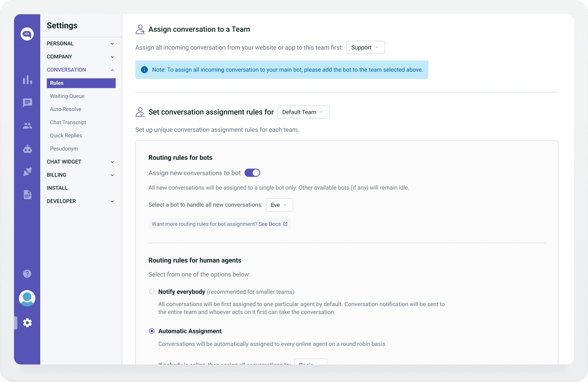Click 'Set up unique conversation assignment rules' text
Viewport: 588px width, 382px height.
[217, 130]
